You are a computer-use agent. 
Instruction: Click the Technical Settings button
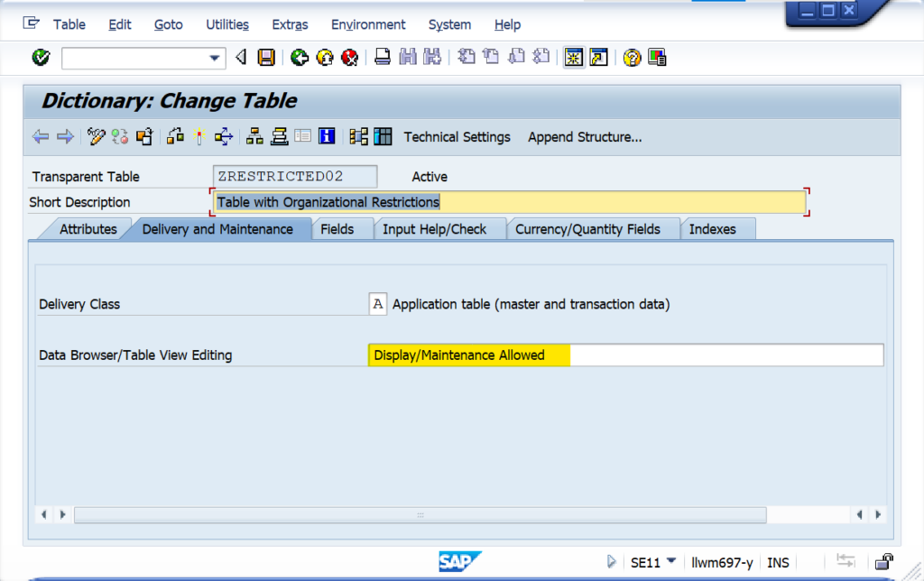tap(457, 137)
